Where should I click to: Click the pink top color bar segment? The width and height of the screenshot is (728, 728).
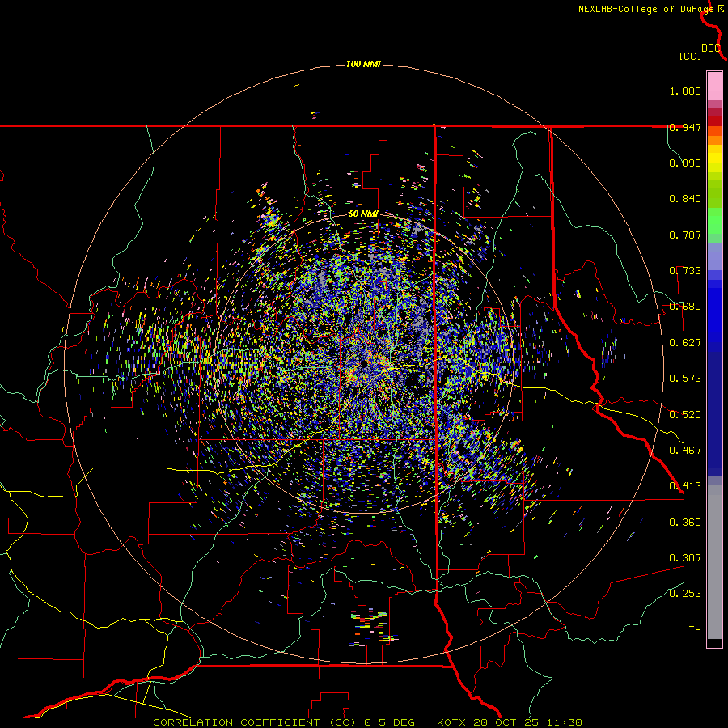pos(714,87)
